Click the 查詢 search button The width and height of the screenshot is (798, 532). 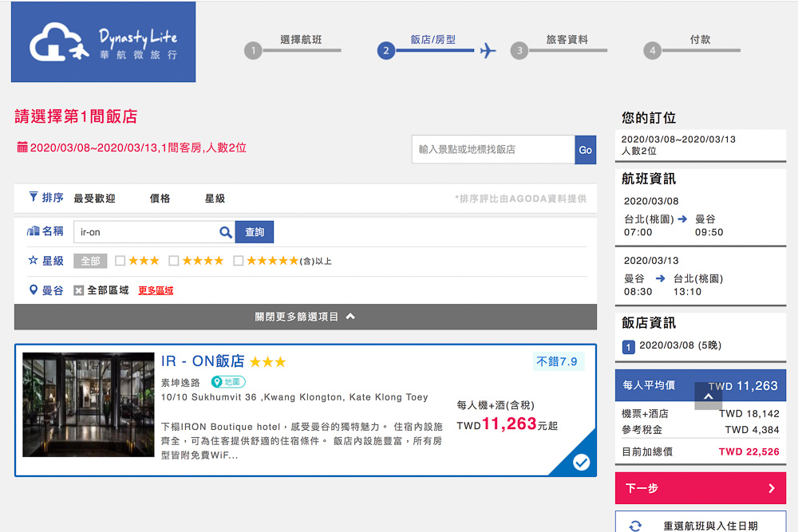coord(255,232)
